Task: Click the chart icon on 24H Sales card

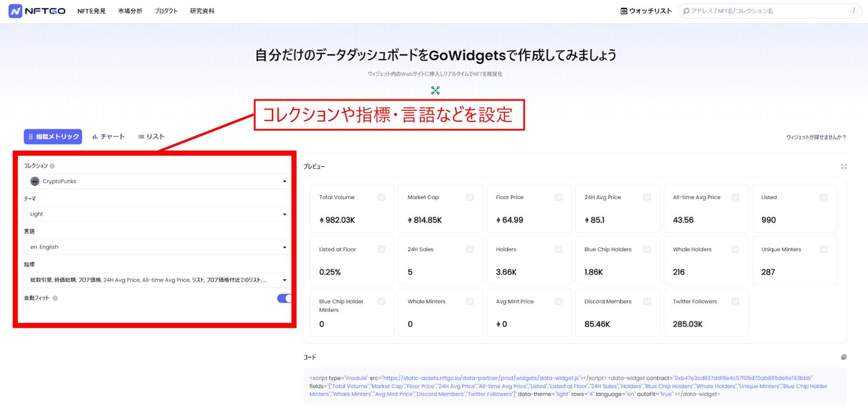Action: (x=470, y=249)
